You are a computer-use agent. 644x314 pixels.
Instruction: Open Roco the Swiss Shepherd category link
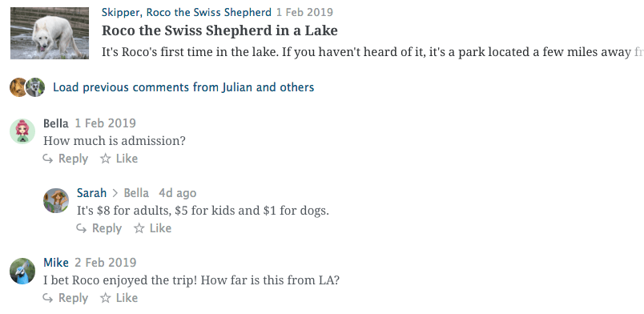pos(209,12)
